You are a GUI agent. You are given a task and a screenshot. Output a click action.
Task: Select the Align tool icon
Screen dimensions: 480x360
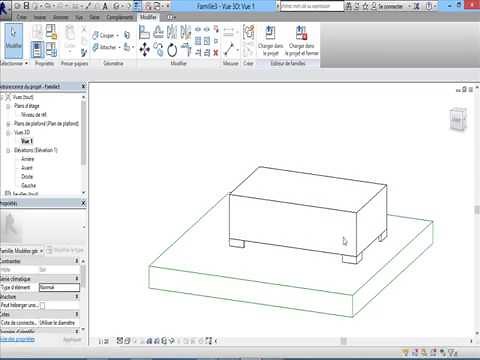tap(144, 32)
